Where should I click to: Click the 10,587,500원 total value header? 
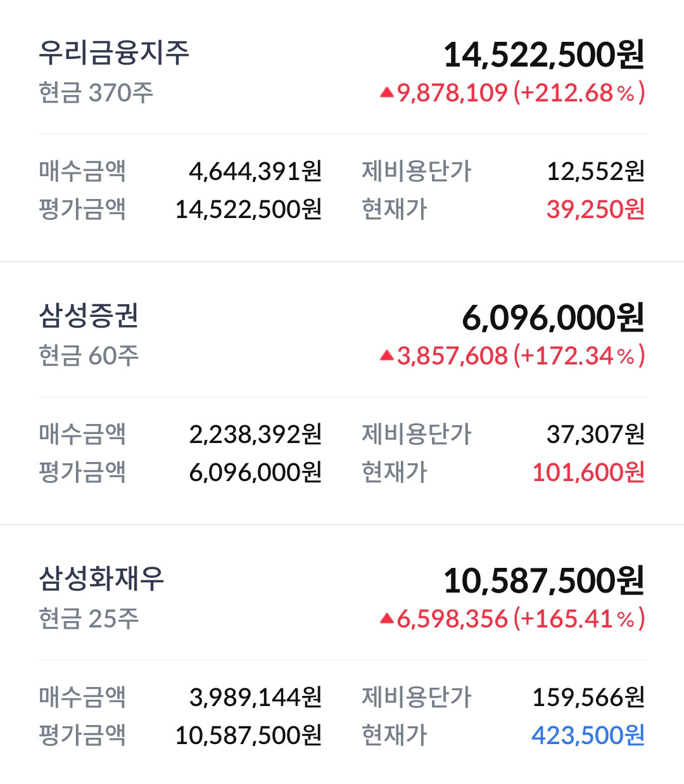[544, 581]
